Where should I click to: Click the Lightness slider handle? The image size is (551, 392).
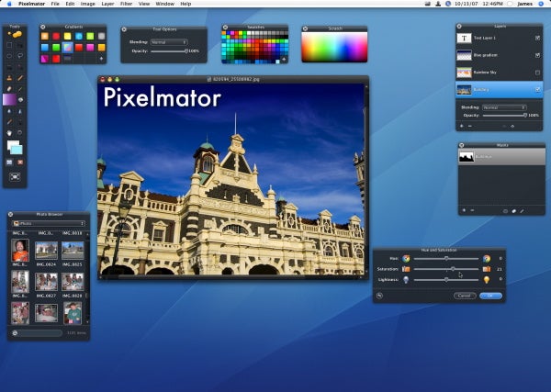pyautogui.click(x=446, y=280)
